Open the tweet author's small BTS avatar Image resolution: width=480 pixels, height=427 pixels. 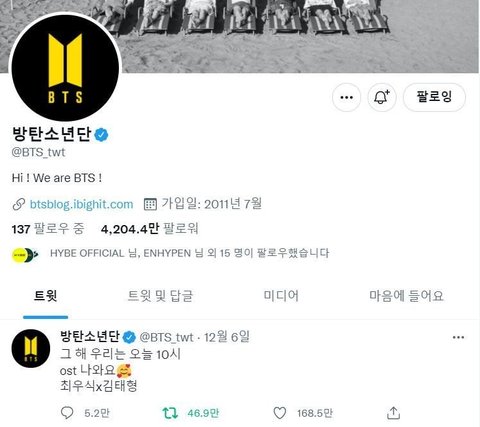pos(31,348)
